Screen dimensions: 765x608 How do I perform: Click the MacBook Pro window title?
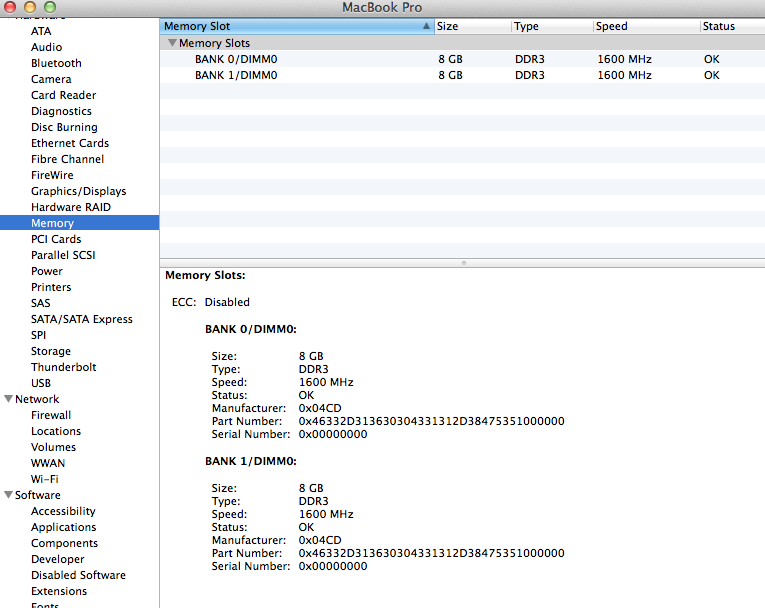click(x=382, y=7)
